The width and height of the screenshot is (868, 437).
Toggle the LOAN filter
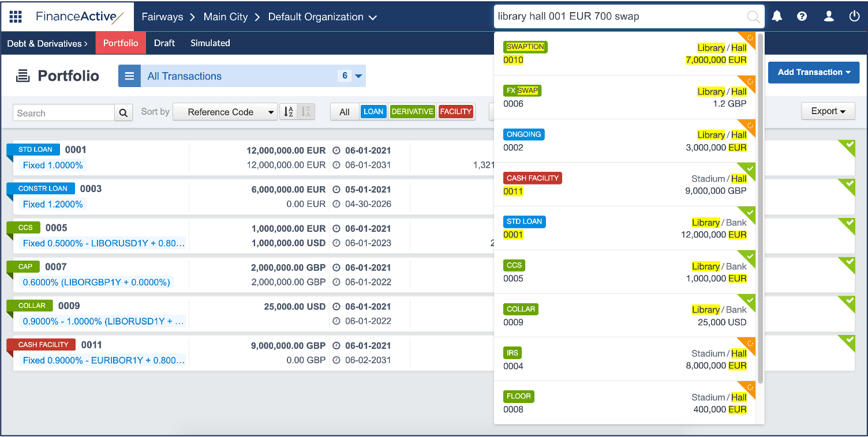coord(373,112)
